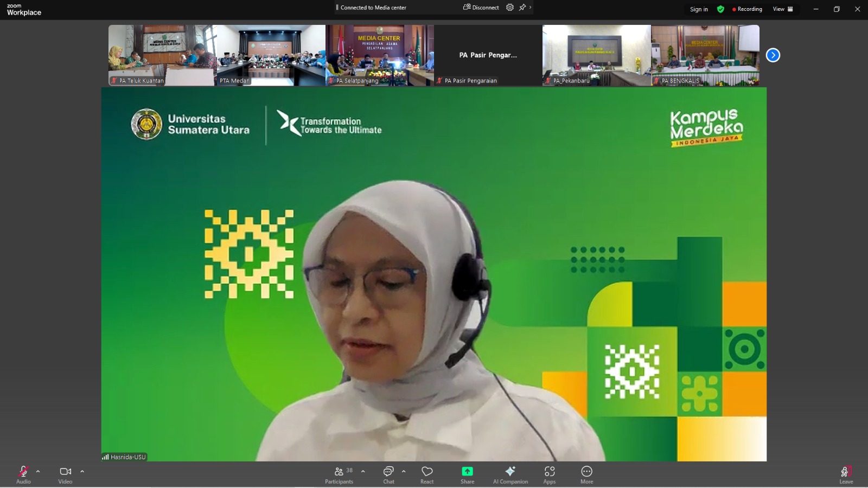Click the Sign in link

point(699,9)
